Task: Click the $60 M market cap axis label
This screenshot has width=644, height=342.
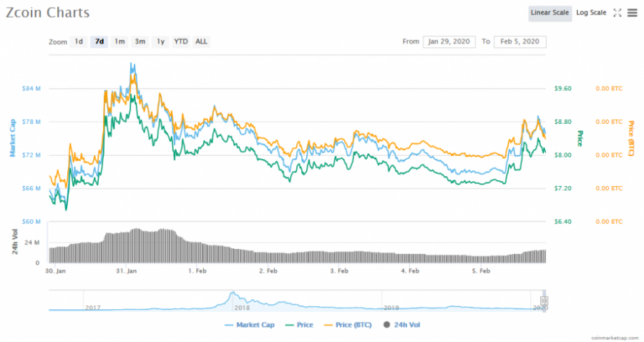Action: coord(31,221)
